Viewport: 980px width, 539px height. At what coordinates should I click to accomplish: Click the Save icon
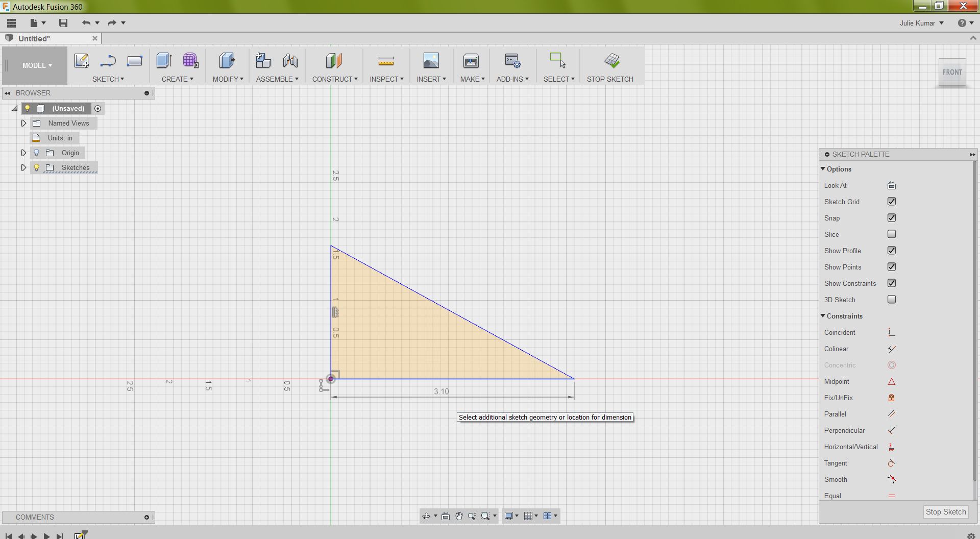(x=63, y=22)
